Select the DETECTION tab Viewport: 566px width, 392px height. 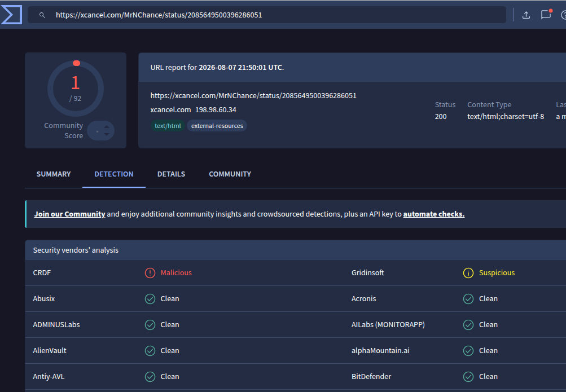click(x=113, y=174)
